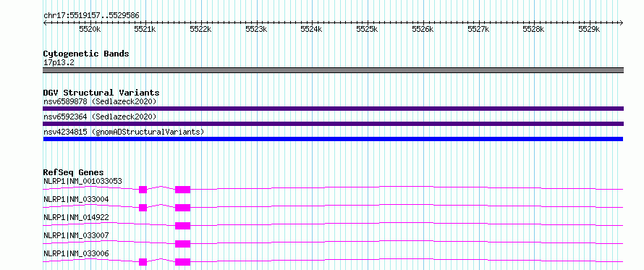Screen dimensions: 644x270
Task: Select the 17p13.2 cytogenetic band bar
Action: click(x=333, y=70)
